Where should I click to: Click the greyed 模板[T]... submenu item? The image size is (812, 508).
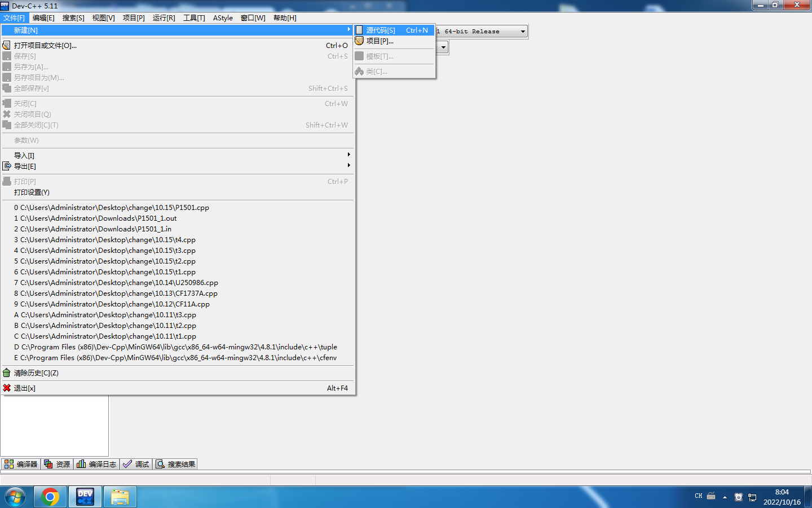[394, 56]
